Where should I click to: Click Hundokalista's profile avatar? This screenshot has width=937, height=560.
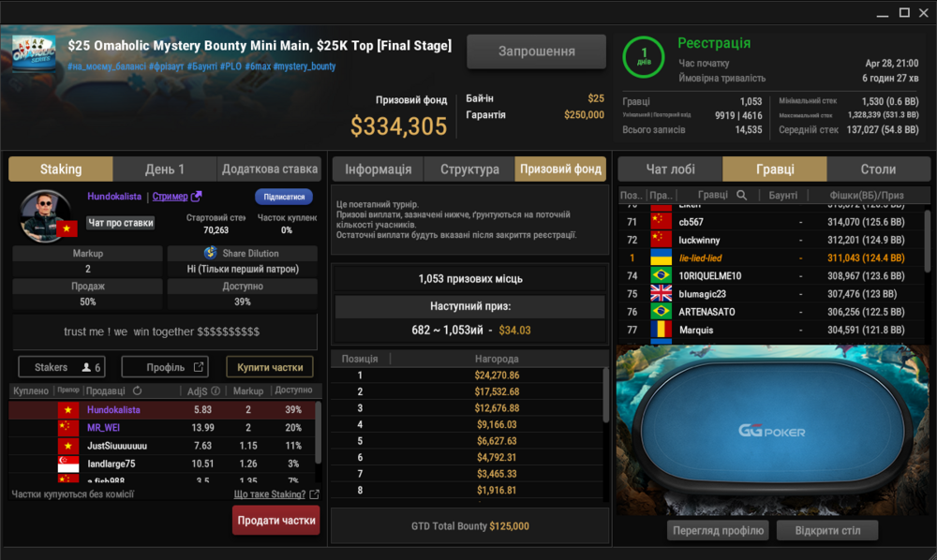[45, 215]
